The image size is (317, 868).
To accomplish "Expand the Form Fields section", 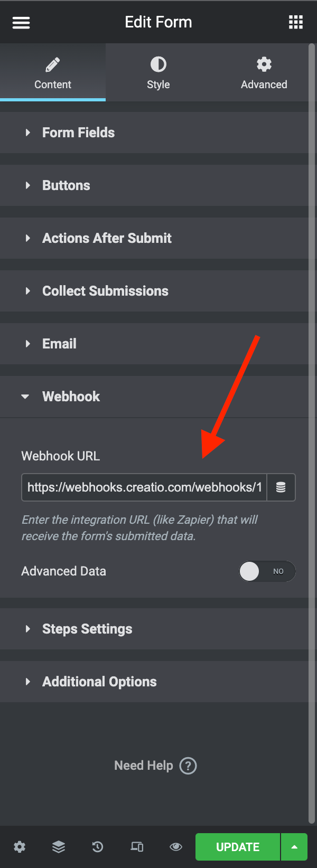I will click(154, 133).
